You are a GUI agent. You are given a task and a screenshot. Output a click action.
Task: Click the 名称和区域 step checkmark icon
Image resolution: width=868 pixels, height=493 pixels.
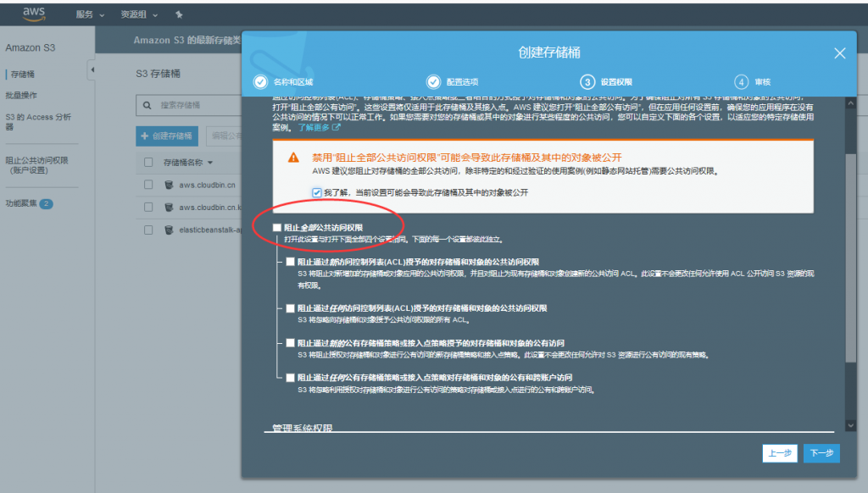(260, 82)
